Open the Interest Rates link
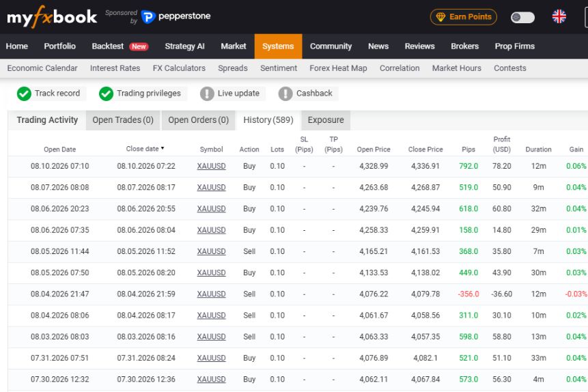The height and width of the screenshot is (392, 588). coord(115,68)
